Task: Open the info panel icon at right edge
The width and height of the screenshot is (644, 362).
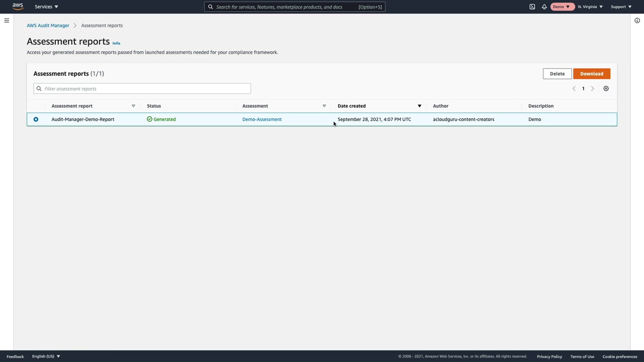Action: 637,21
